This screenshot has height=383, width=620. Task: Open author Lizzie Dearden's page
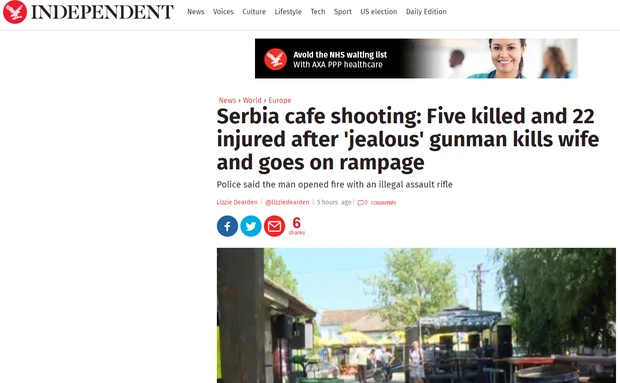click(x=237, y=202)
